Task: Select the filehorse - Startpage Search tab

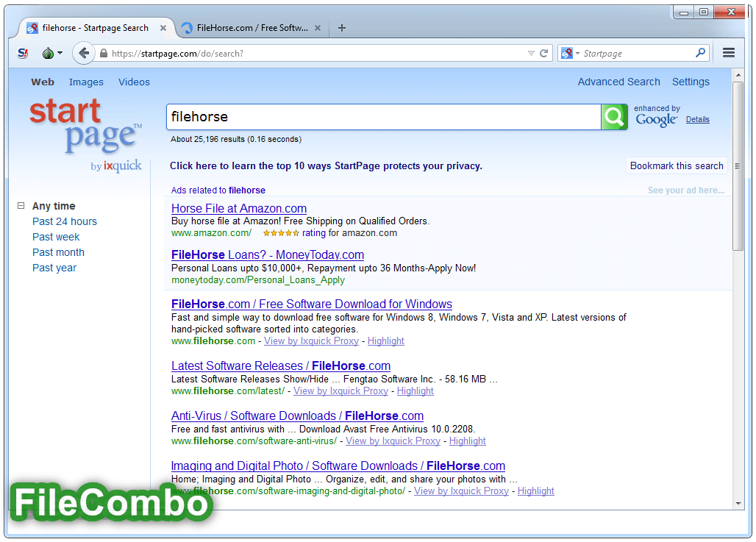Action: (x=96, y=28)
